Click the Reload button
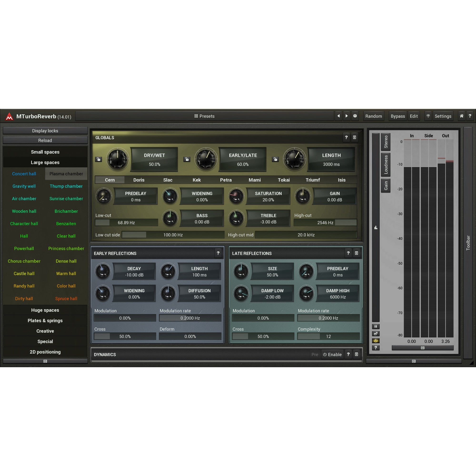The image size is (476, 476). pos(45,140)
